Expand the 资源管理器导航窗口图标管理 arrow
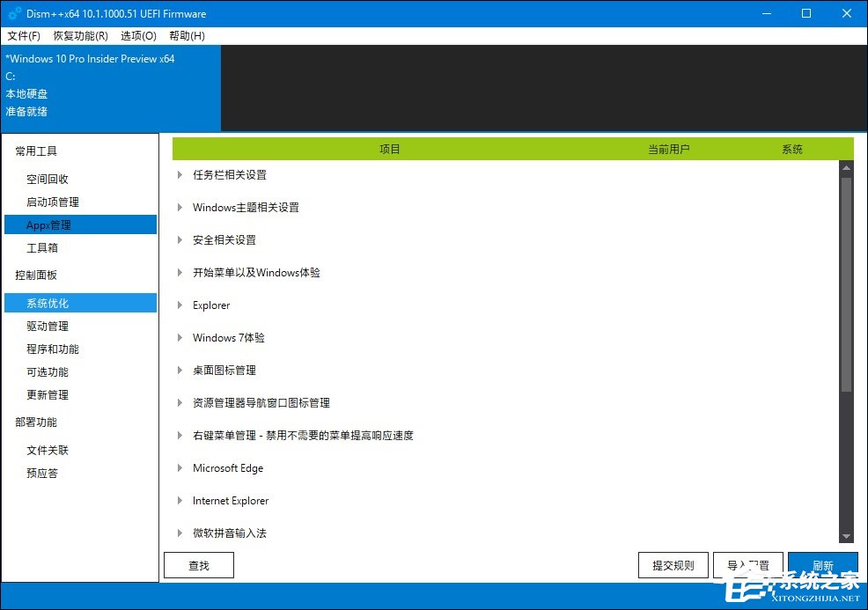Screen dimensions: 868x610 tap(180, 403)
